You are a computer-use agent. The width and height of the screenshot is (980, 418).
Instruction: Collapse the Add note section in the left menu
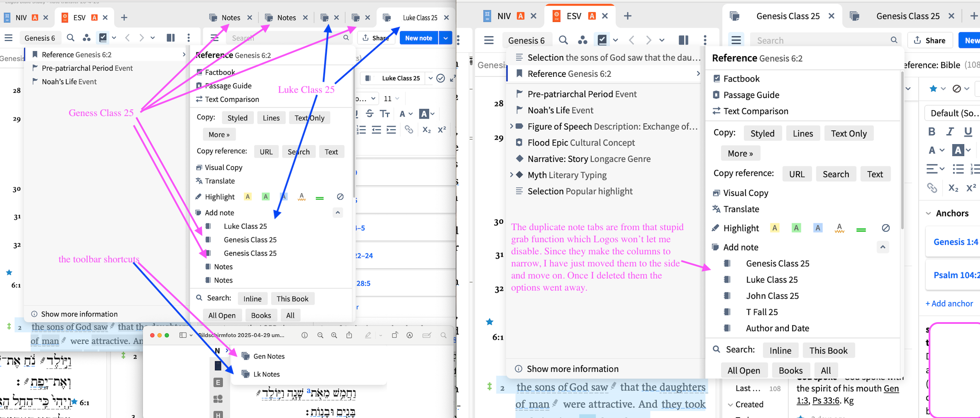[x=338, y=212]
